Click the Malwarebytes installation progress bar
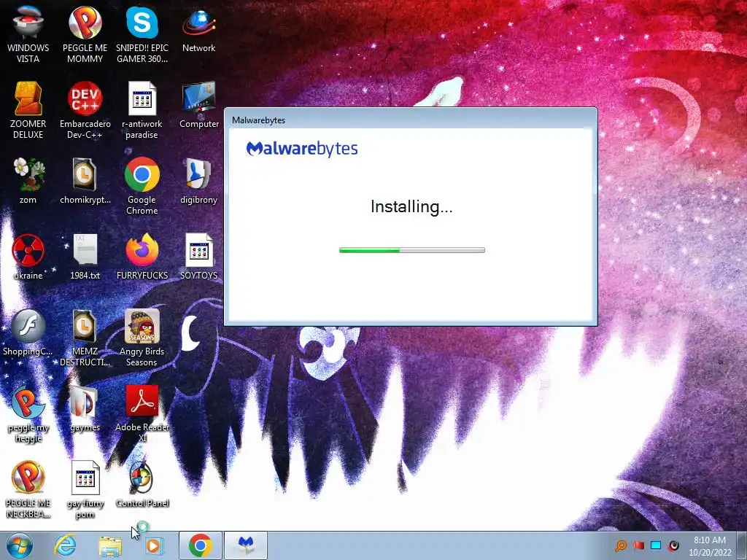Screen dimensions: 747x560 pyautogui.click(x=412, y=250)
